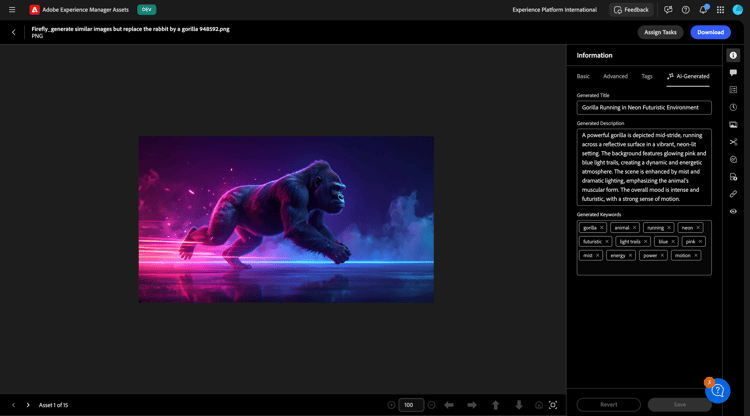This screenshot has height=416, width=750.
Task: Remove the gorilla keyword
Action: point(602,228)
